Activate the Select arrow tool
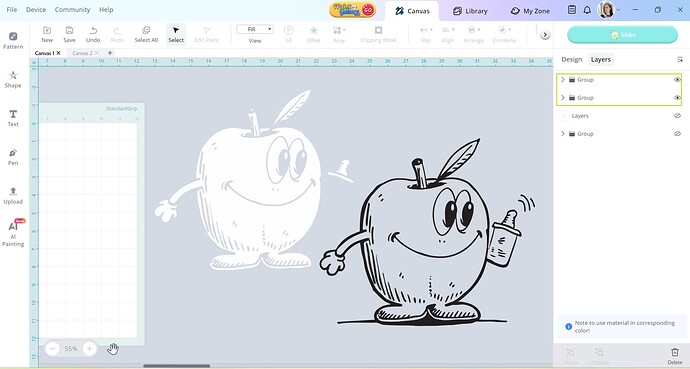Viewport: 690px width, 369px height. pos(176,34)
